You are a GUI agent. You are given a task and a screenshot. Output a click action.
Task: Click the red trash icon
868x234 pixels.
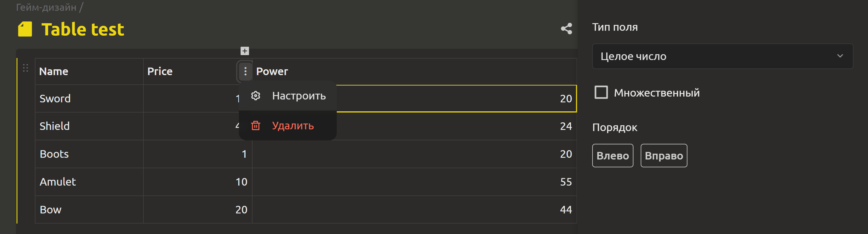(256, 126)
